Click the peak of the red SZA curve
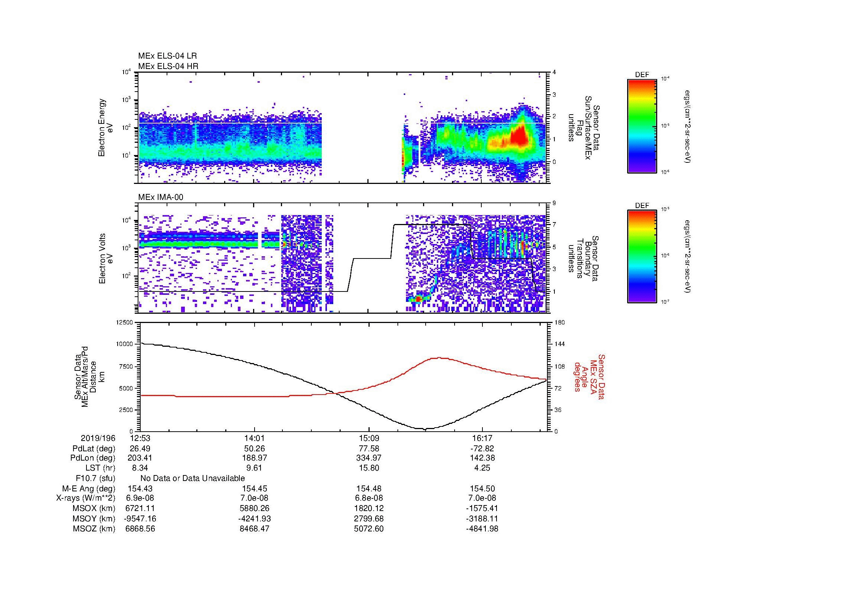Viewport: 868px width, 613px height. 439,358
